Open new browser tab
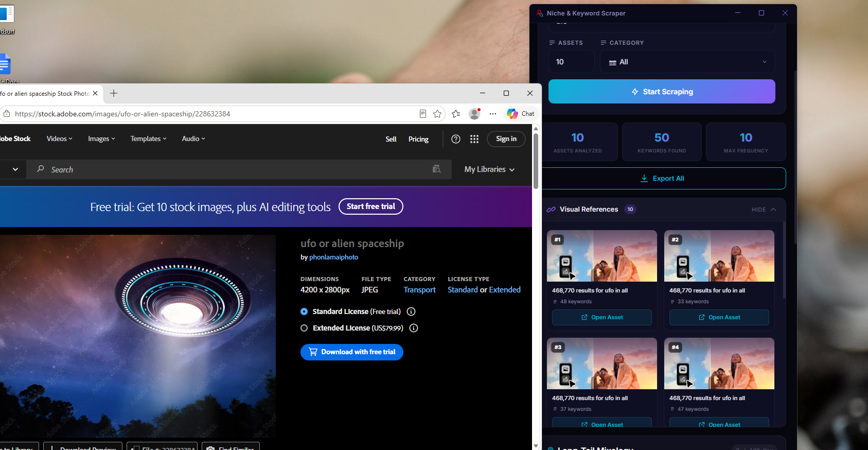This screenshot has width=868, height=450. [114, 93]
